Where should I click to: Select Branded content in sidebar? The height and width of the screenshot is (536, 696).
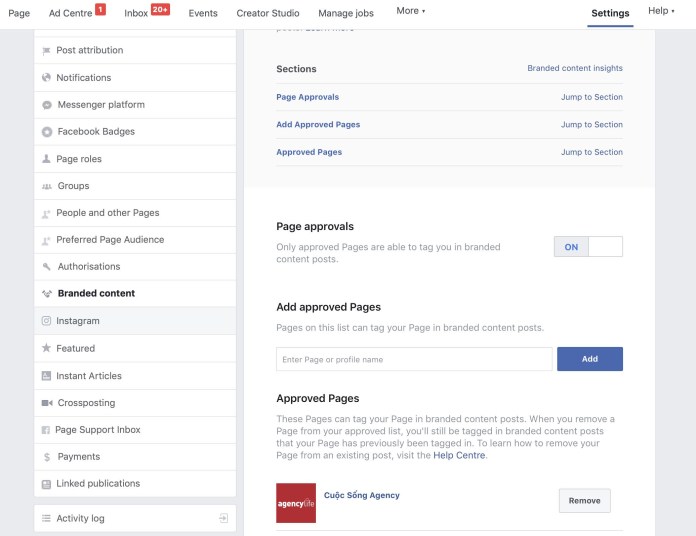click(135, 293)
